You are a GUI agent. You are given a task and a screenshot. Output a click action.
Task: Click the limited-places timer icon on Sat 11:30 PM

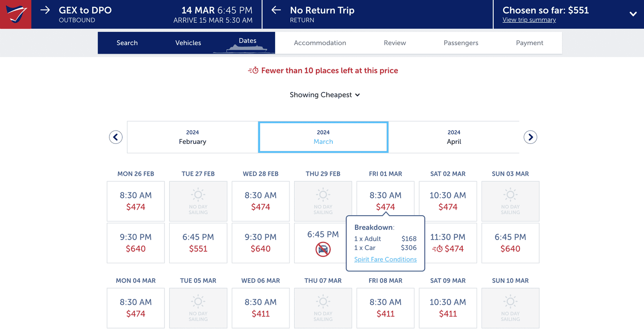pos(437,249)
